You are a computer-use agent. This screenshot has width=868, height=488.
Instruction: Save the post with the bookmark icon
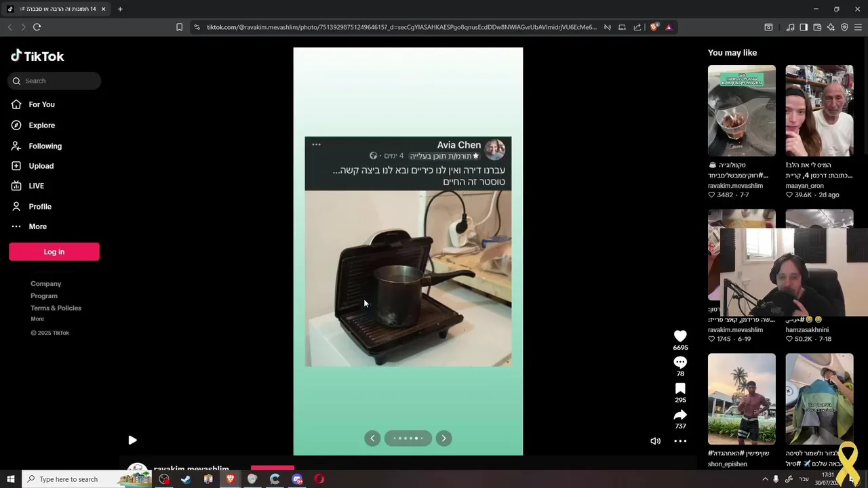tap(680, 388)
